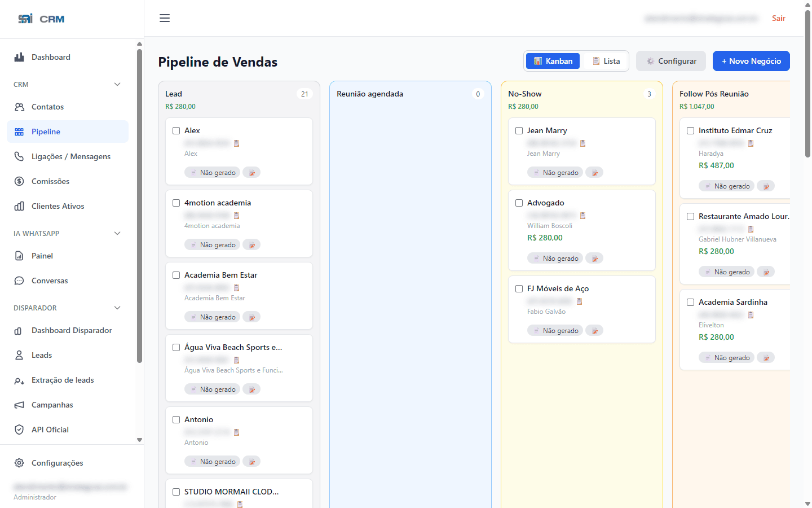Toggle the hamburger menu icon
The width and height of the screenshot is (812, 508).
click(165, 18)
